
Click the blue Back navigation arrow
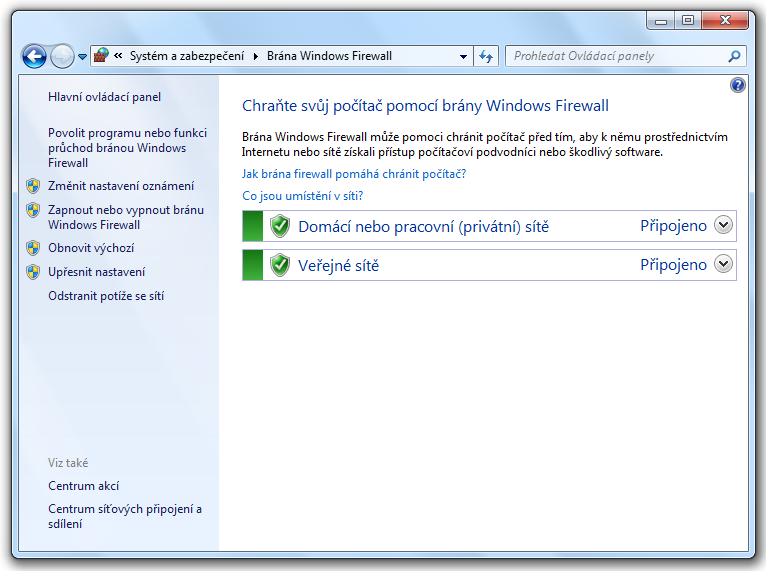coord(34,56)
